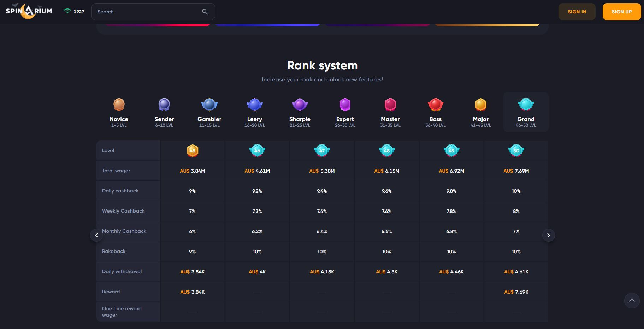The height and width of the screenshot is (329, 644).
Task: Switch to the Major rank tab
Action: [x=480, y=112]
